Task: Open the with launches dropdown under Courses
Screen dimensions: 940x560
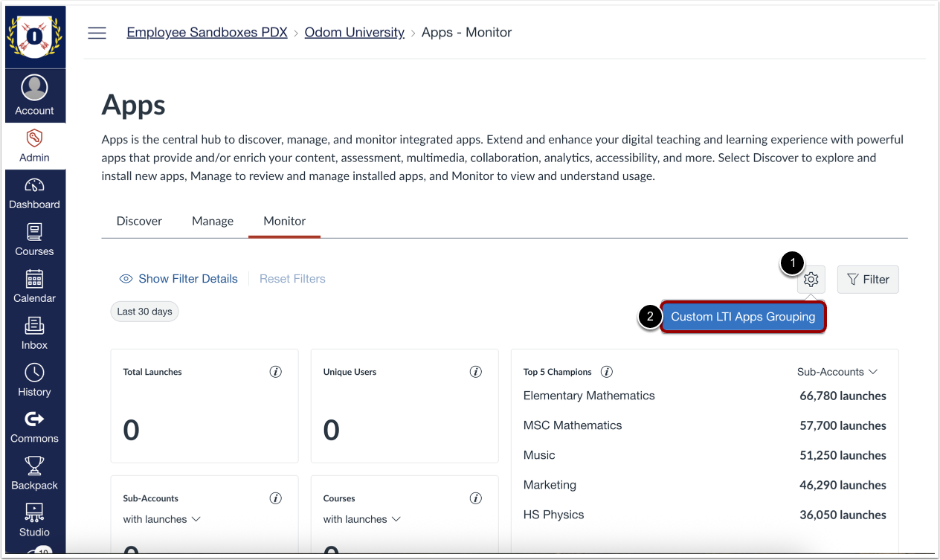Action: 362,519
